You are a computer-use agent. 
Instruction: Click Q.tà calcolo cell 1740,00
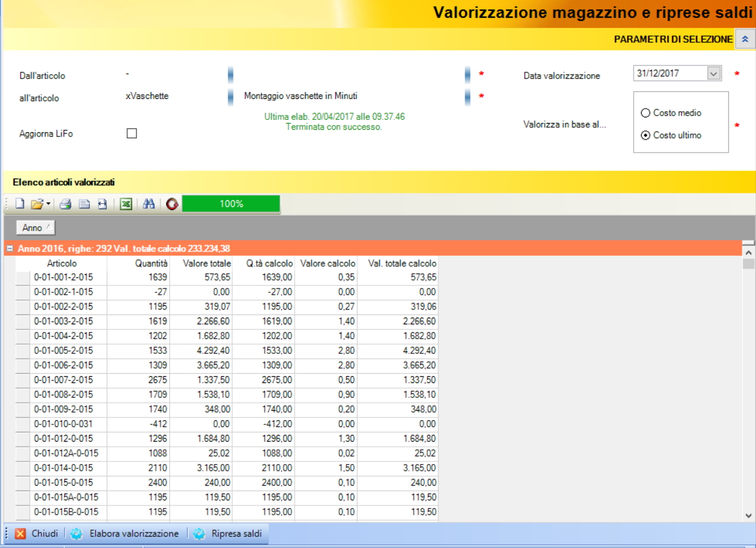(264, 410)
